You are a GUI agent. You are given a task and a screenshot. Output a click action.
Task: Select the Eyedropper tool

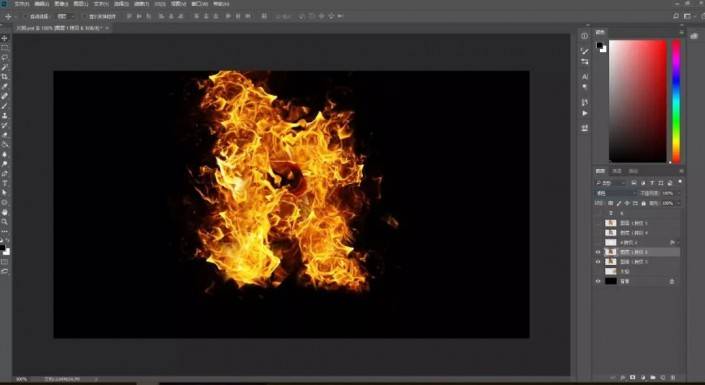click(x=5, y=86)
